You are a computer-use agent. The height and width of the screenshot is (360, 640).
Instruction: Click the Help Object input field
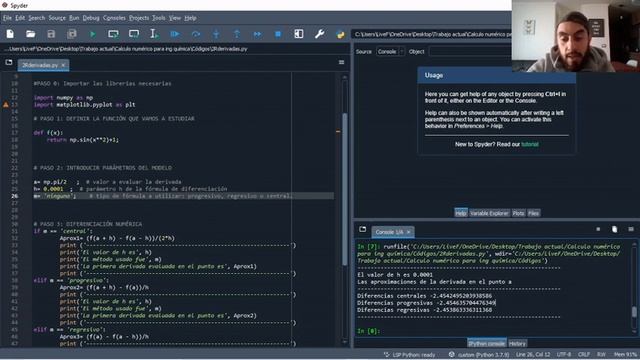pos(470,51)
